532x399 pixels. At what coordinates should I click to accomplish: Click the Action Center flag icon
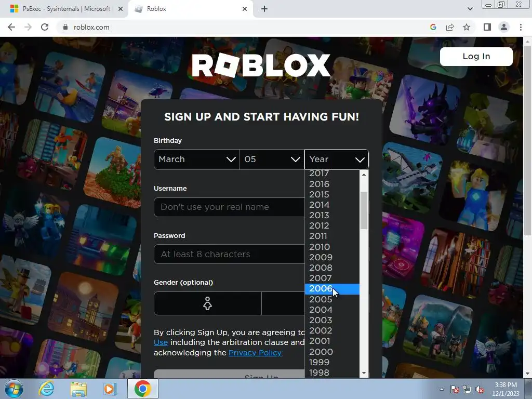point(455,389)
